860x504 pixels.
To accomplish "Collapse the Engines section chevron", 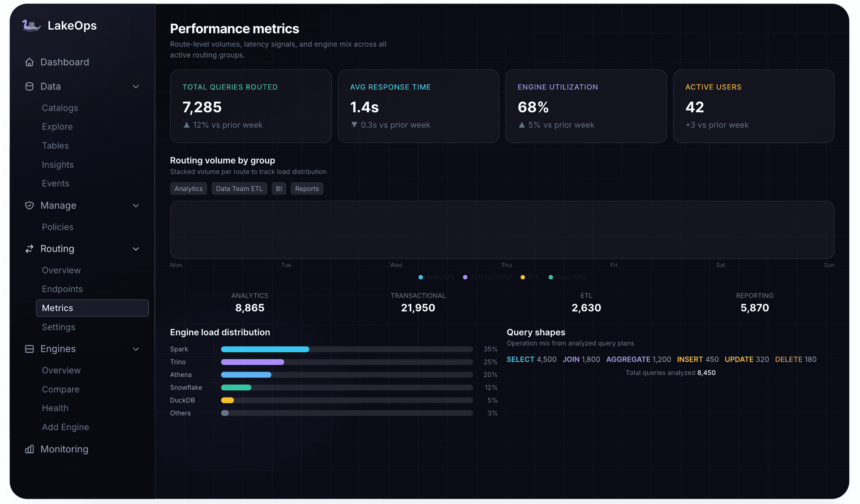I will point(136,349).
